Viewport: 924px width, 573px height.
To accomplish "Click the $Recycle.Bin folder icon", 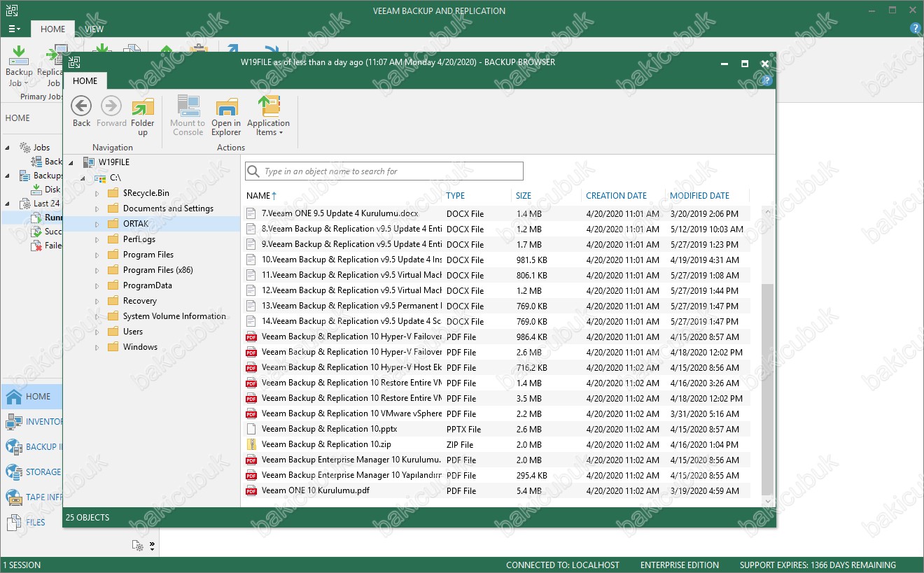I will [x=113, y=193].
